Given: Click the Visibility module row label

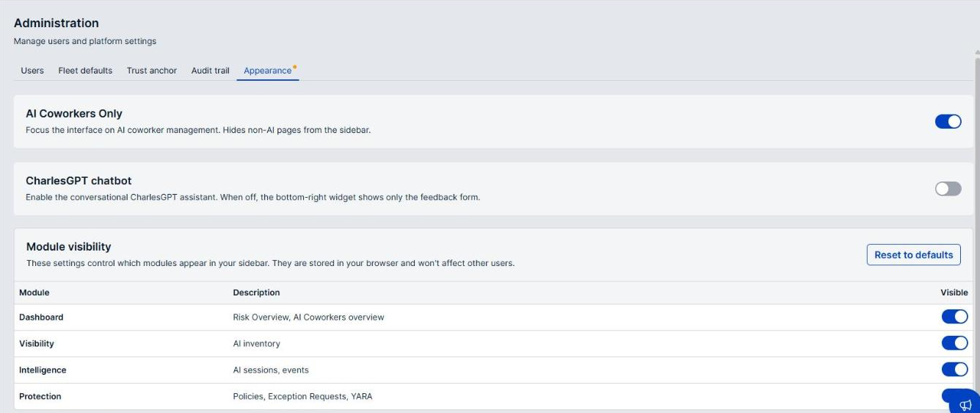Looking at the screenshot, I should [37, 344].
